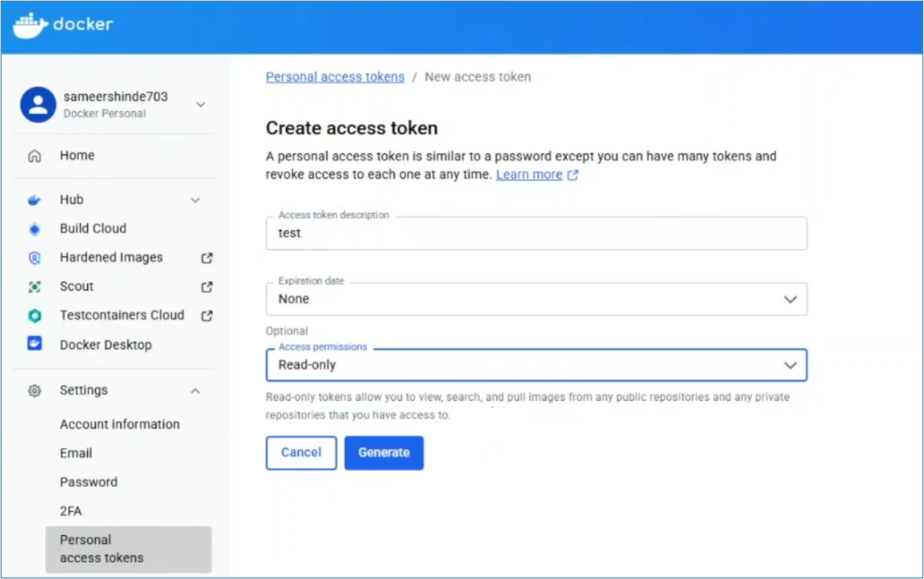The image size is (924, 579).
Task: Click the Hardened Images shield icon
Action: pos(34,258)
